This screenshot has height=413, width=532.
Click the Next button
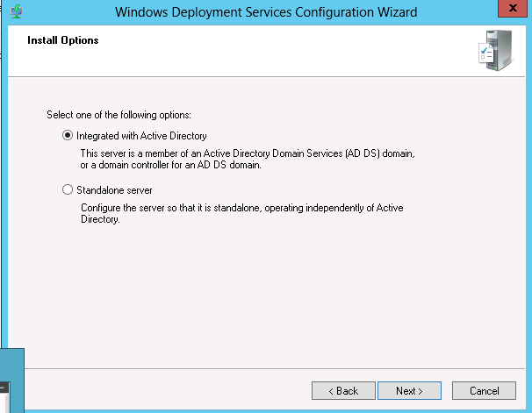tap(409, 390)
